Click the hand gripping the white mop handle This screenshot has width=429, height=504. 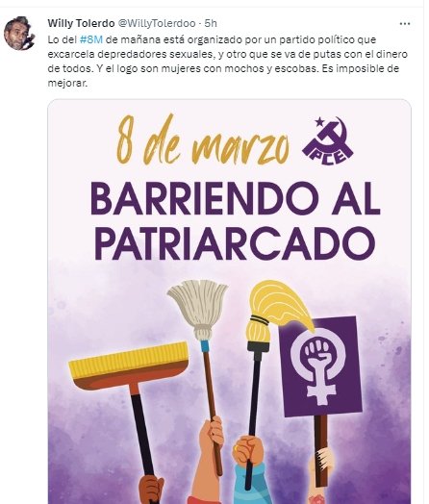[212, 432]
